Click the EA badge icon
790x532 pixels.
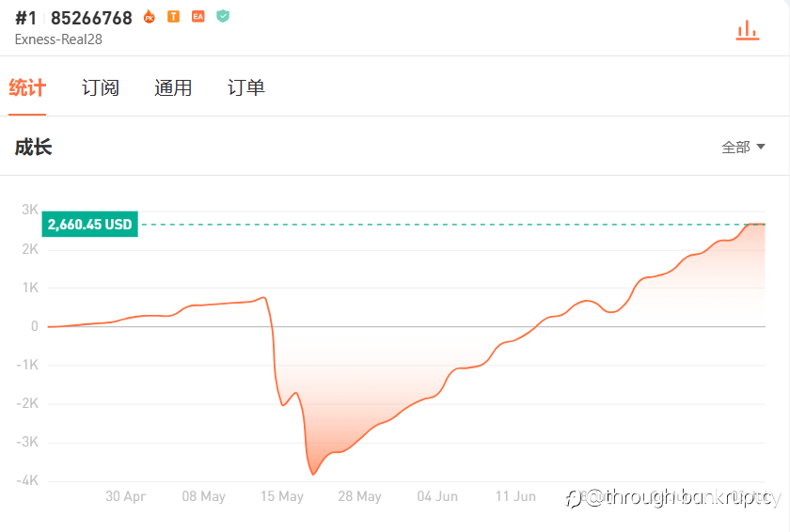click(x=198, y=17)
